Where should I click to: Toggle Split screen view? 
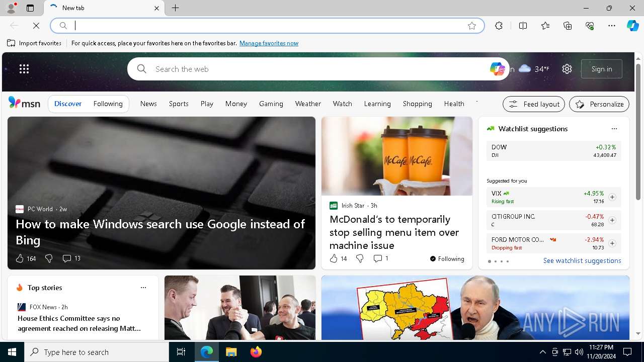(x=523, y=26)
